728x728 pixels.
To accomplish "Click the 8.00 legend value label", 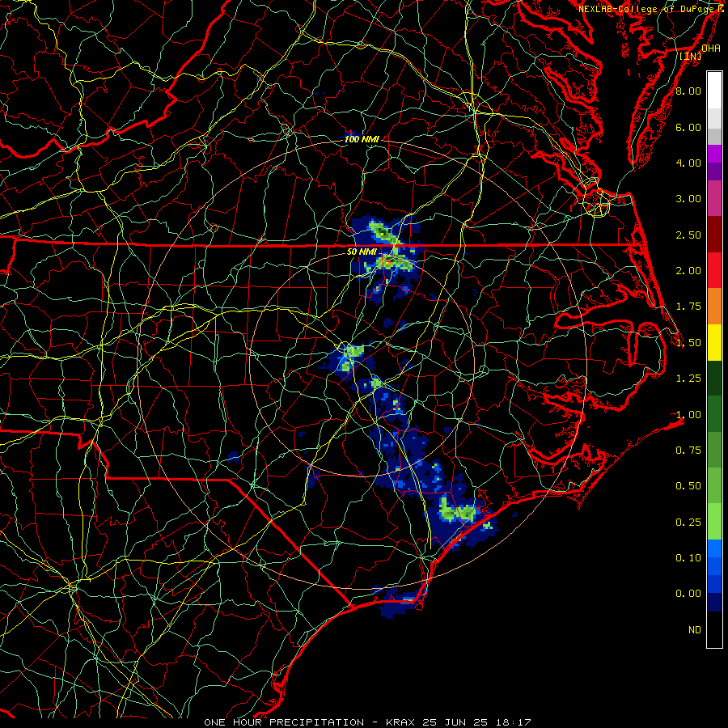I will 688,91.
